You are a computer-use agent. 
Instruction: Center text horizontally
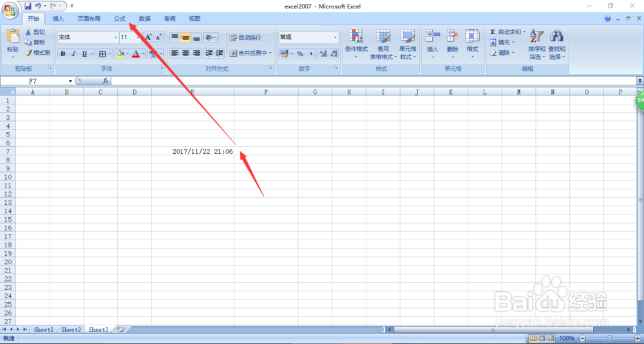pos(185,53)
